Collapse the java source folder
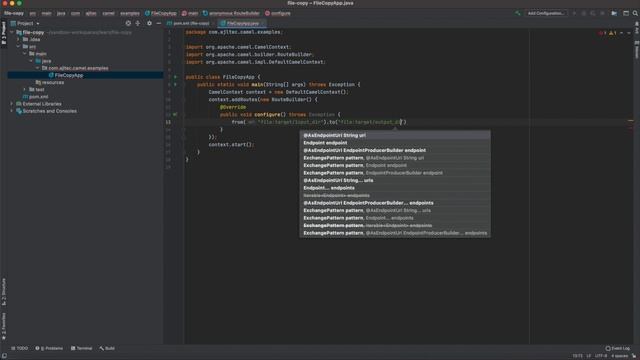 31,61
